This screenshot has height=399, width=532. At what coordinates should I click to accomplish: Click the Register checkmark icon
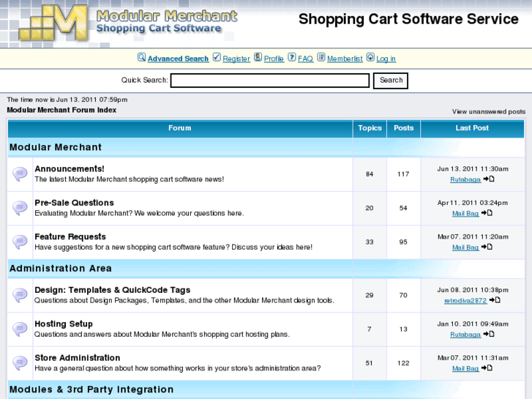[x=217, y=57]
